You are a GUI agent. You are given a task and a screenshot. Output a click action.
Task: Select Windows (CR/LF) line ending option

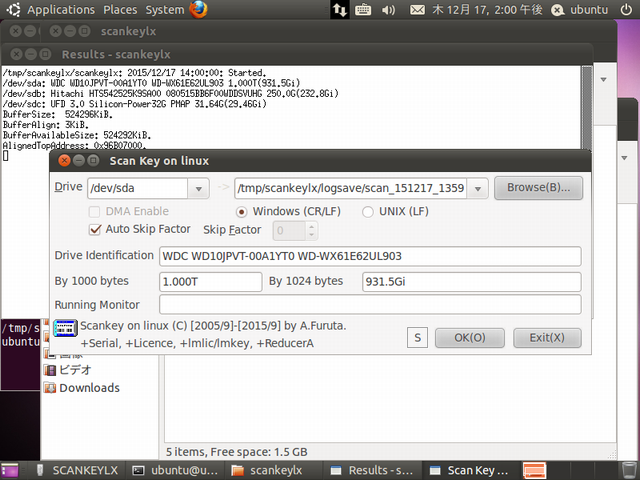(x=242, y=212)
